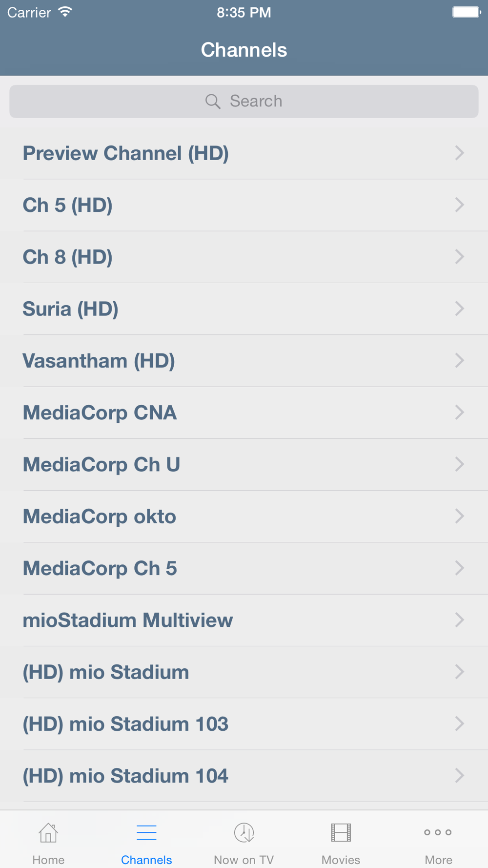The width and height of the screenshot is (488, 868).
Task: Expand the Preview Channel (HD) chevron
Action: coord(459,153)
